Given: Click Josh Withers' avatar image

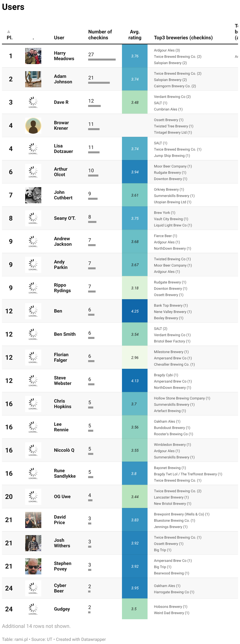Looking at the screenshot, I should (x=33, y=543).
